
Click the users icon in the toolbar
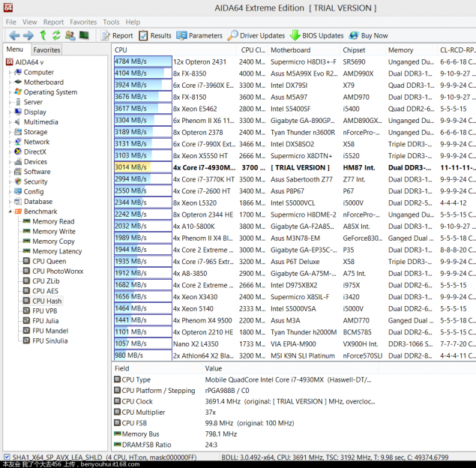point(70,35)
